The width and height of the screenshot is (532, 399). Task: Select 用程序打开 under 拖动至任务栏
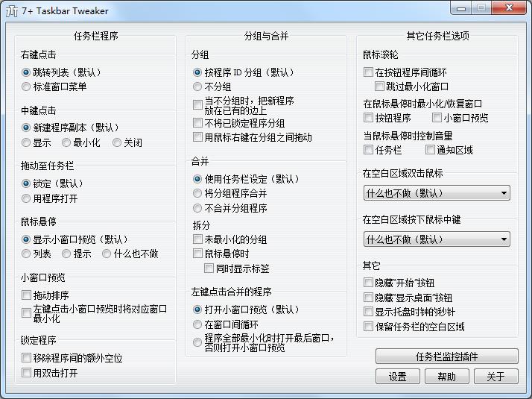pyautogui.click(x=27, y=198)
